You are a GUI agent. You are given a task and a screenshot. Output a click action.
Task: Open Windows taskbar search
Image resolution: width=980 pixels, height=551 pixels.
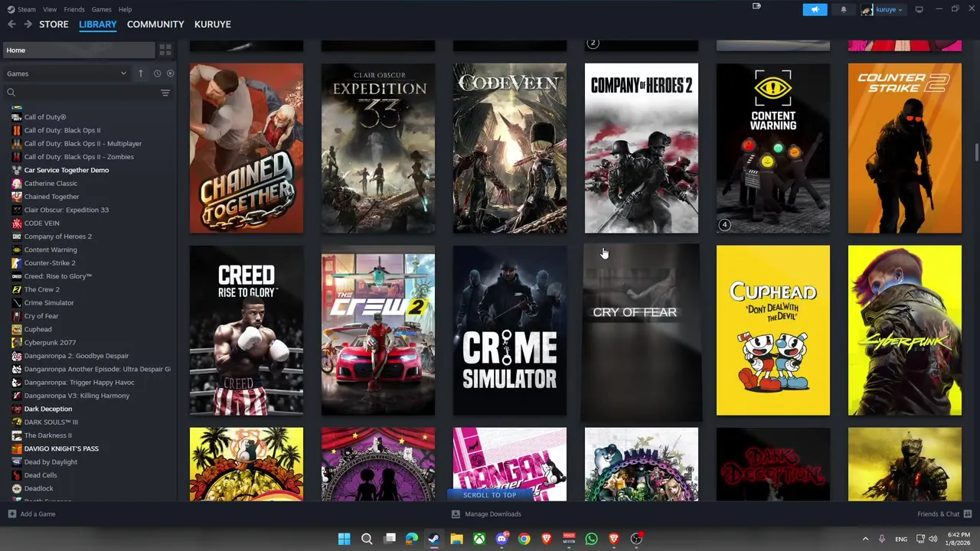[367, 539]
